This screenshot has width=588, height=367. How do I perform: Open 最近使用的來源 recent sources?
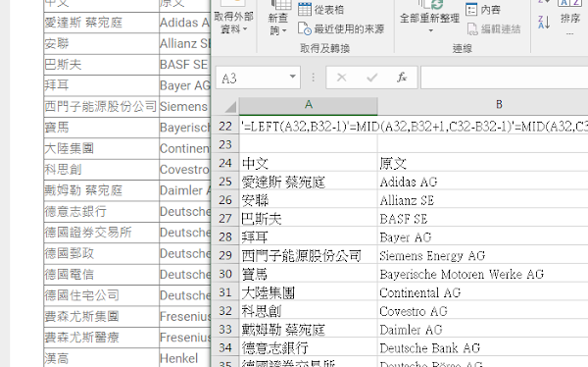pyautogui.click(x=341, y=28)
